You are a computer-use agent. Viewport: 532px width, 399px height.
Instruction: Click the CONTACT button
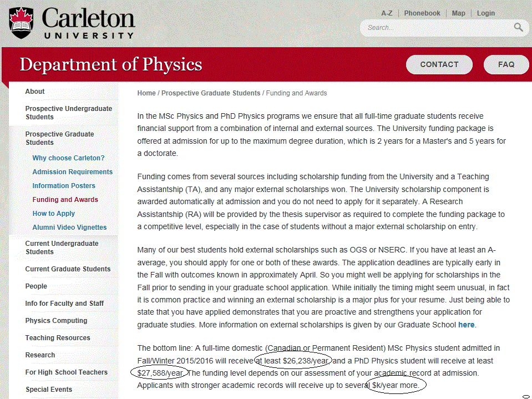439,64
